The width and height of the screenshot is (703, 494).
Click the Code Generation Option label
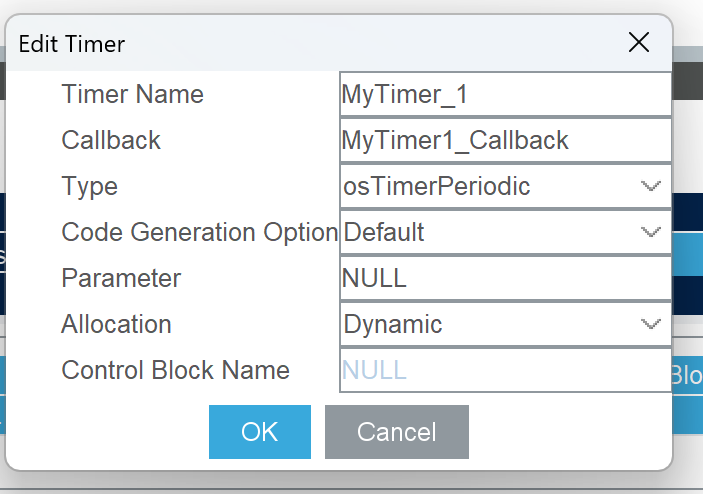point(199,232)
